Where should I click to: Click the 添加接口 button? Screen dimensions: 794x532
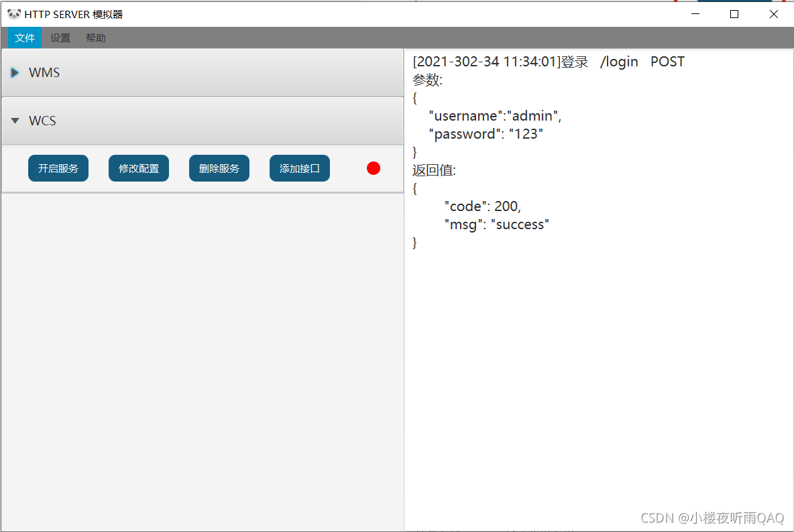click(300, 168)
